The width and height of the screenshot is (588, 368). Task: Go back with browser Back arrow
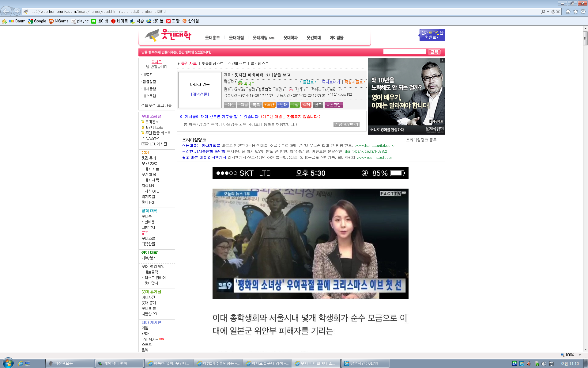point(6,12)
